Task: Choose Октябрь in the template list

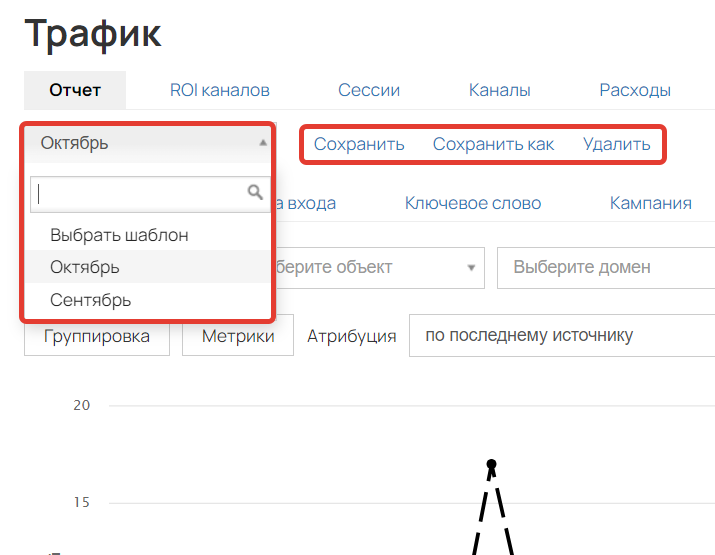Action: point(147,267)
